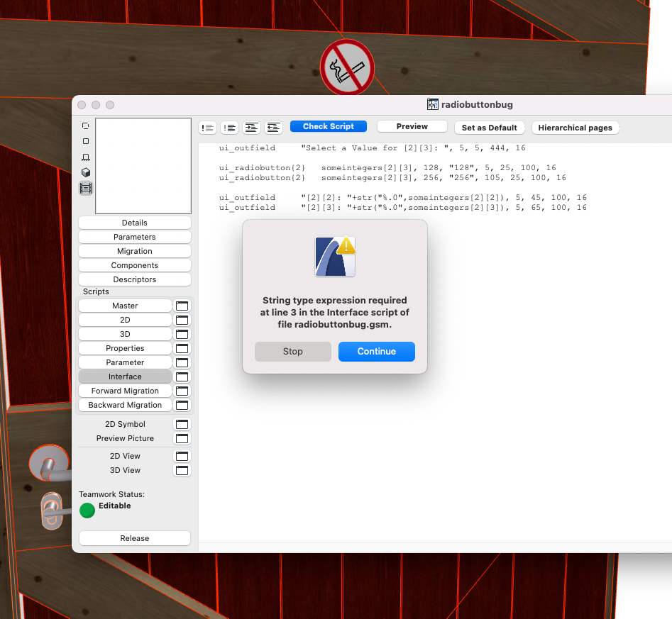Click the ui_outfield "[2][3]: "+str script line
The width and height of the screenshot is (672, 619).
[403, 207]
